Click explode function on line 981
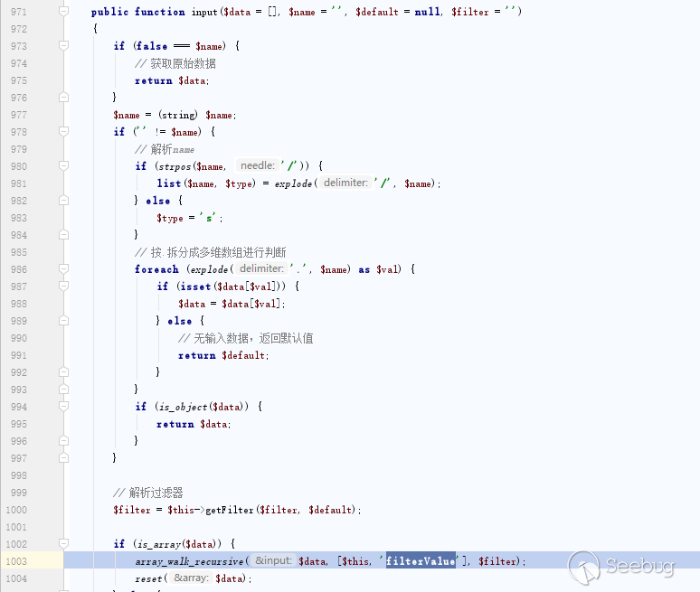 (x=293, y=183)
